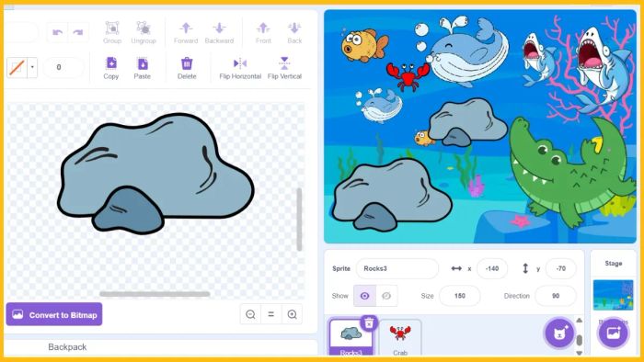Click the orange pufferfish on stage
The image size is (644, 362).
click(x=364, y=45)
